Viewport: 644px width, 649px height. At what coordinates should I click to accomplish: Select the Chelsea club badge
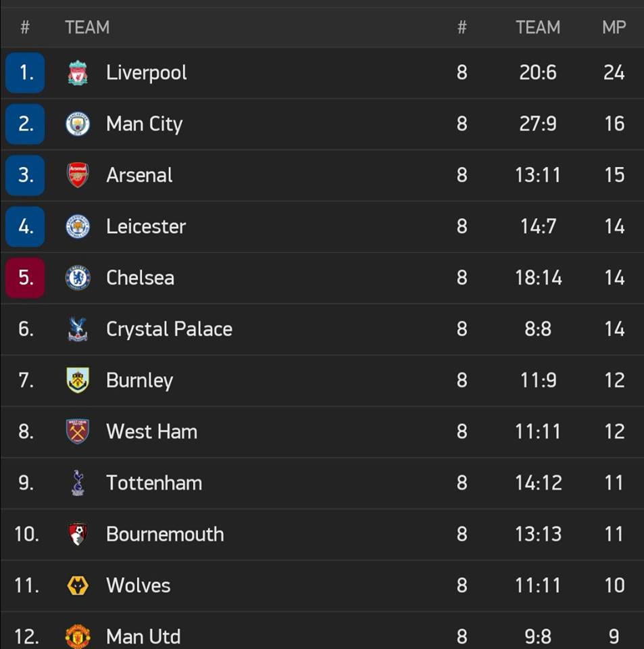78,278
